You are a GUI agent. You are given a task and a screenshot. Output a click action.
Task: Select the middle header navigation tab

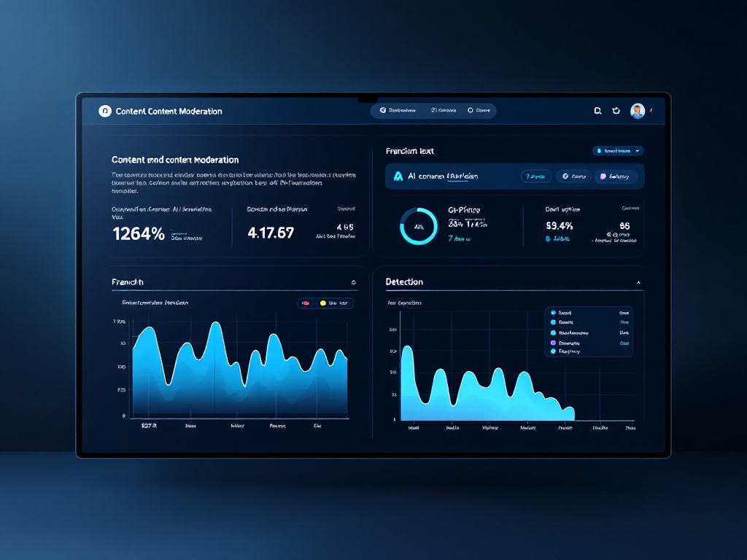point(444,111)
